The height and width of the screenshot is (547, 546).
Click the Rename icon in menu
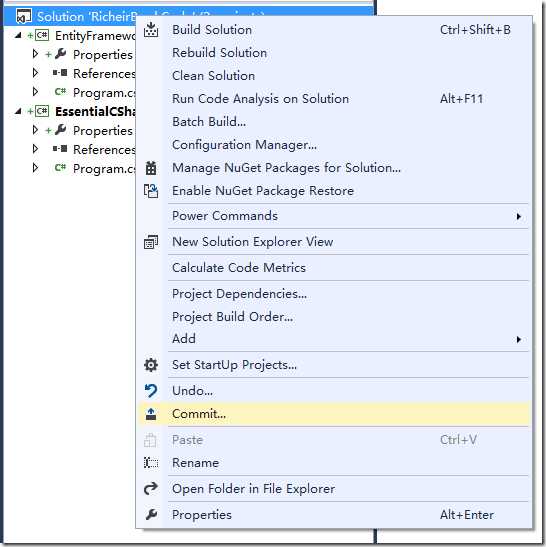(151, 463)
